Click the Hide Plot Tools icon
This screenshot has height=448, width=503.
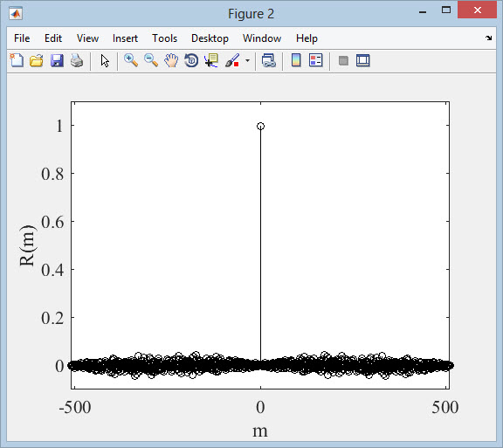coord(343,60)
